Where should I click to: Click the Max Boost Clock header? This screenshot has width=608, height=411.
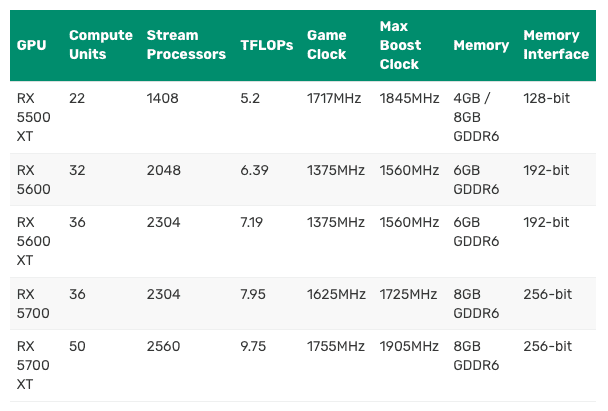click(x=400, y=45)
